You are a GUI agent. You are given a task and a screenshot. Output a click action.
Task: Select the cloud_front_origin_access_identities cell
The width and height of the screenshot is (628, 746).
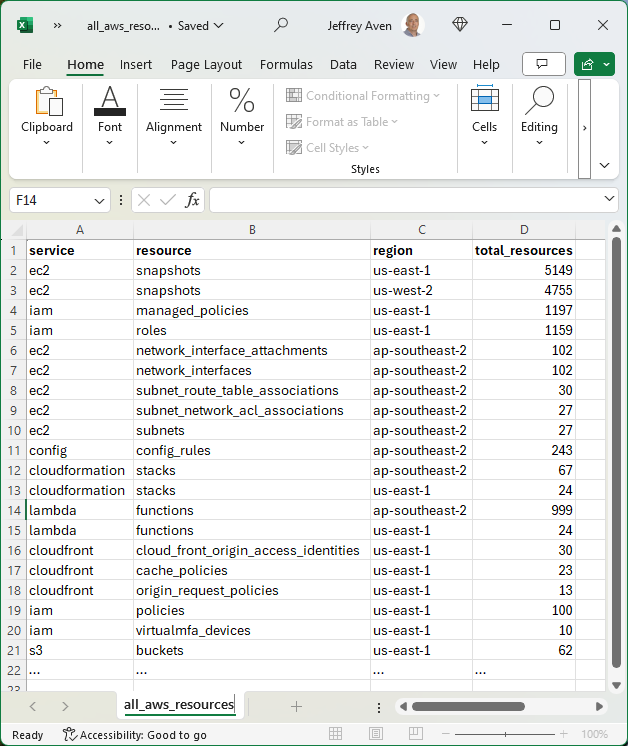coord(252,550)
